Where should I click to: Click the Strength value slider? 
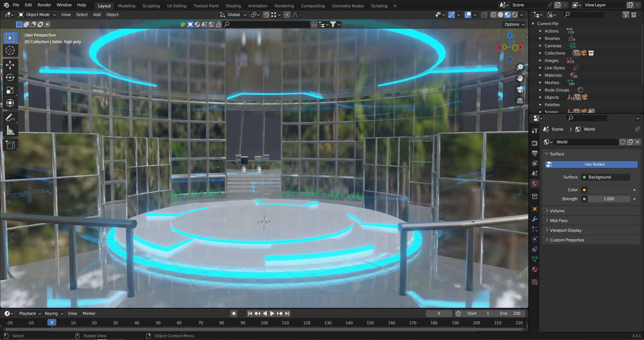609,199
